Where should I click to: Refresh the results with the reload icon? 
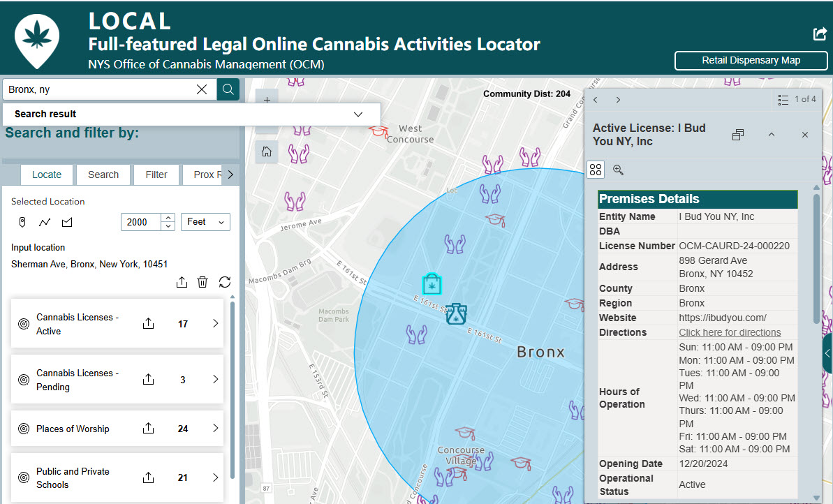click(225, 282)
